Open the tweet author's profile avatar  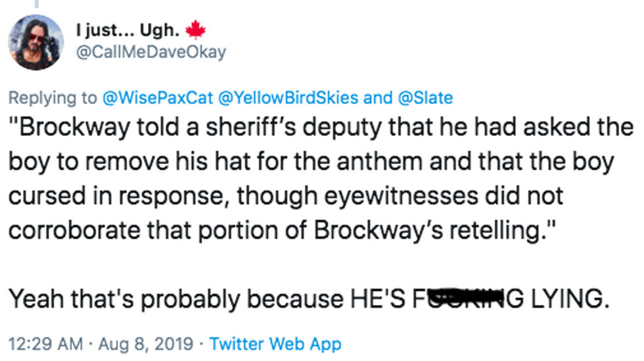pyautogui.click(x=36, y=42)
